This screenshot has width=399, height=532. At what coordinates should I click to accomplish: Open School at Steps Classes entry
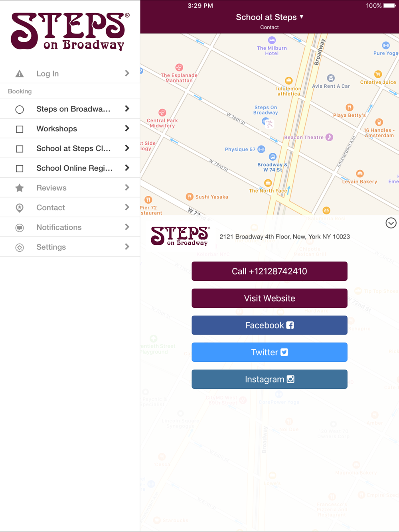tap(70, 148)
